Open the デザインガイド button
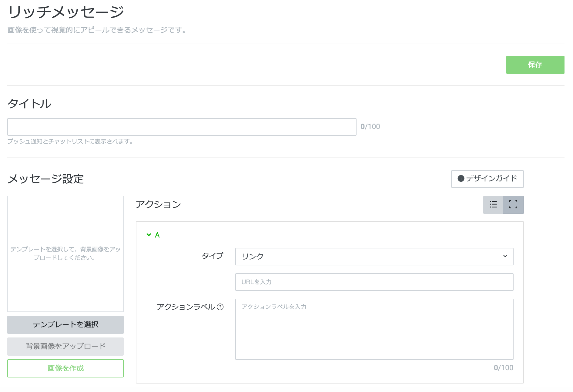The height and width of the screenshot is (392, 573). [x=487, y=179]
